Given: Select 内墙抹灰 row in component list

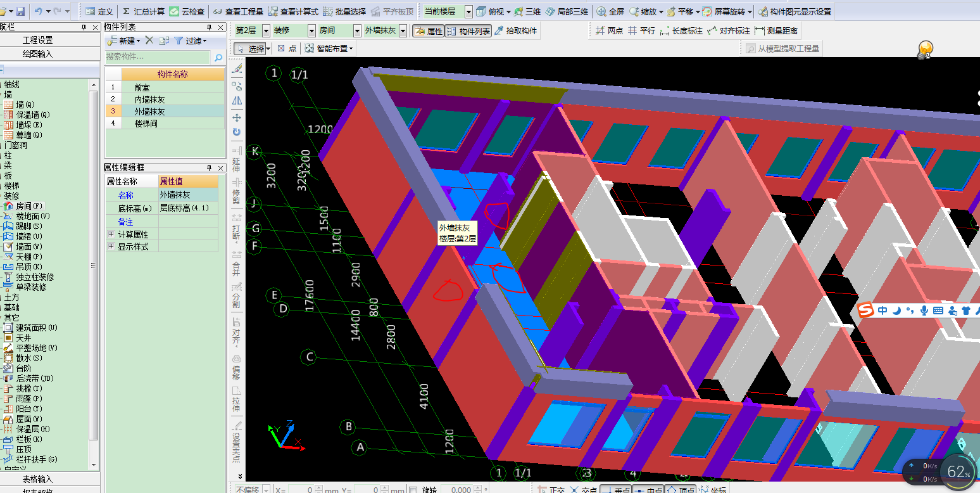Looking at the screenshot, I should tap(165, 99).
